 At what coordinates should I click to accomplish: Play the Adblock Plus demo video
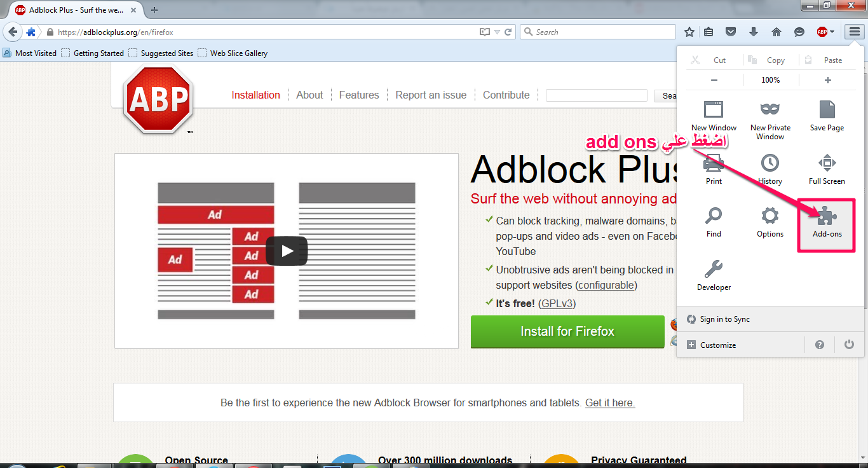(x=287, y=251)
